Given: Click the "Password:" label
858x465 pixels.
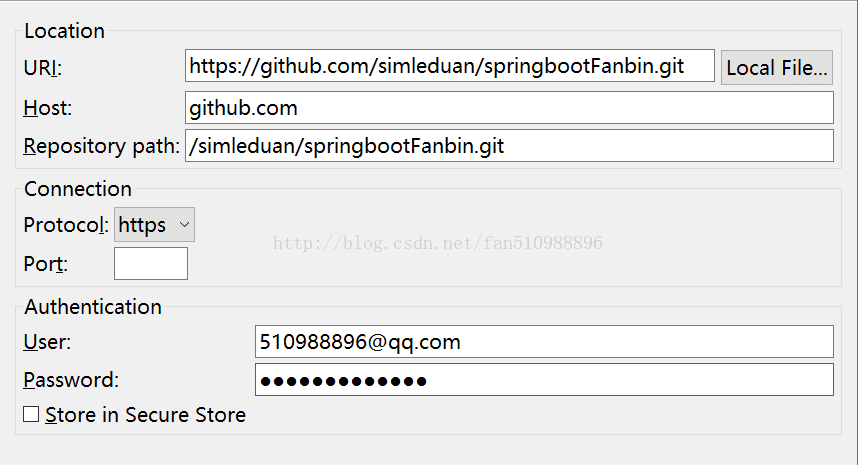Looking at the screenshot, I should (x=71, y=380).
